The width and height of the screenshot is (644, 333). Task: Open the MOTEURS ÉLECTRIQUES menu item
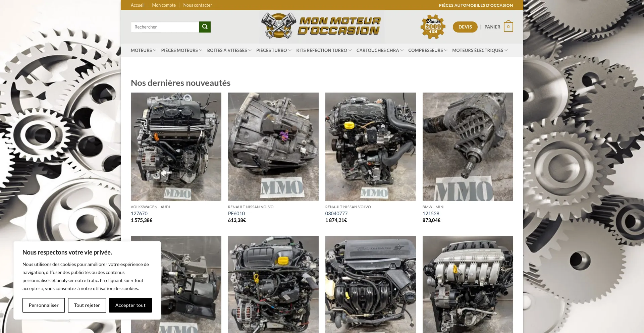[478, 50]
